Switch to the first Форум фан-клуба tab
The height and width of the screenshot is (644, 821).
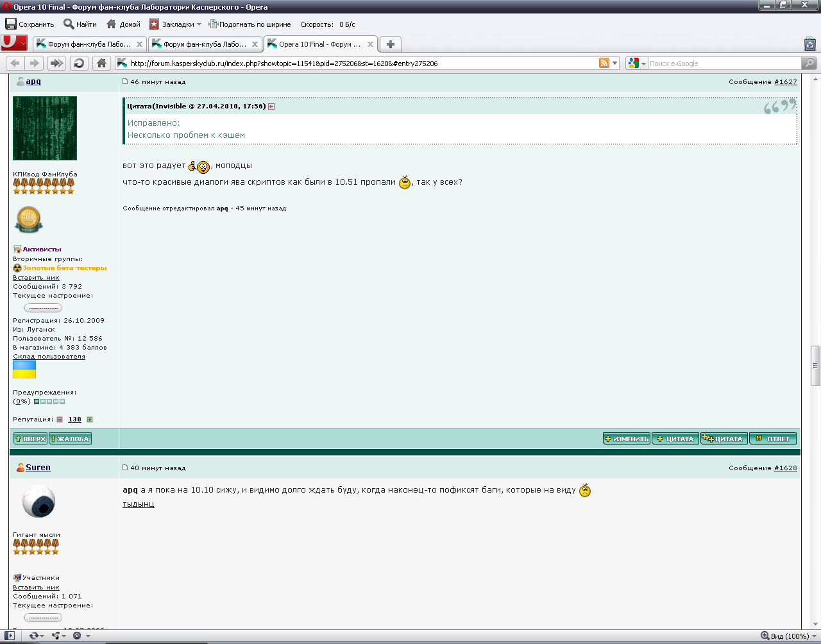[x=90, y=44]
